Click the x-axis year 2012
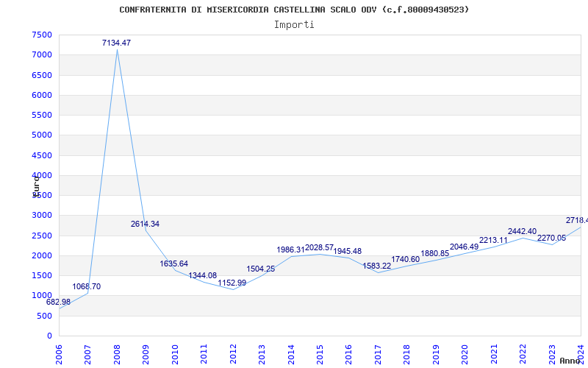This screenshot has height=368, width=588. click(x=233, y=355)
